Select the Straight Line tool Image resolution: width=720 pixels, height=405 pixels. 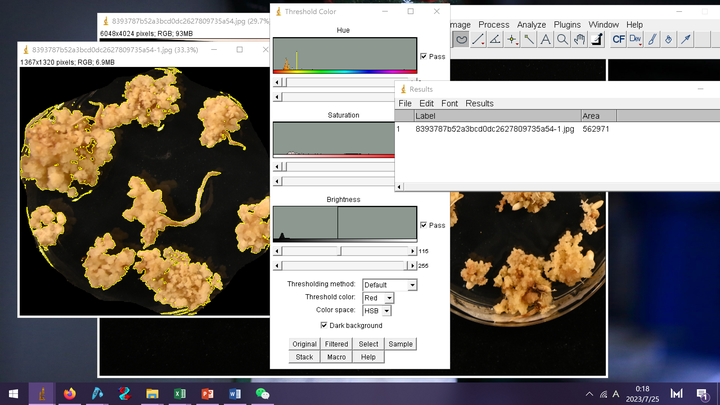(x=478, y=40)
